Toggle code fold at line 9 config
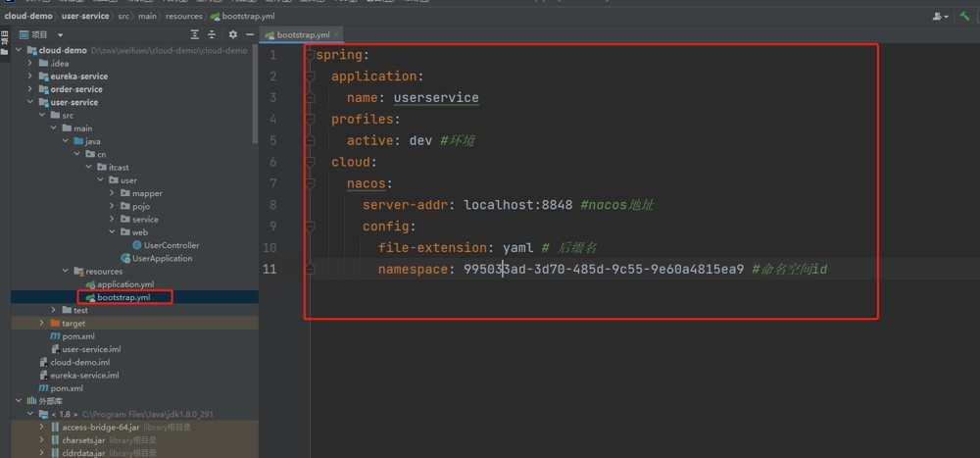This screenshot has height=458, width=980. (310, 226)
